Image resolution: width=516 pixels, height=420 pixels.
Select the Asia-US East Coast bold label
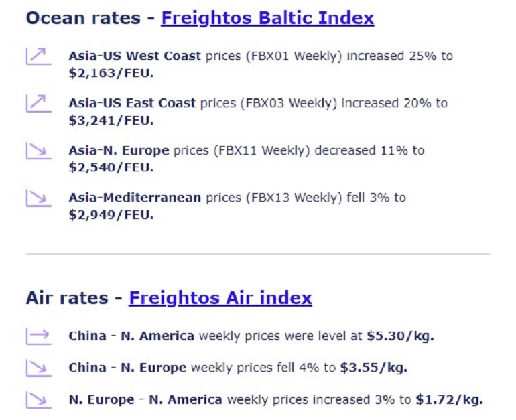pyautogui.click(x=132, y=103)
